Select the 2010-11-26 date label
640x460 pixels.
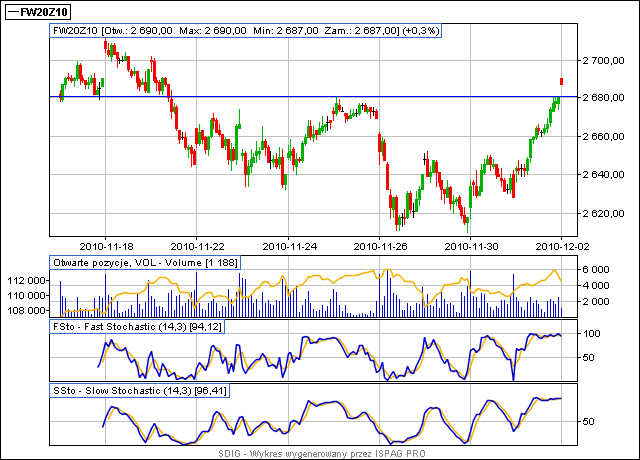(380, 247)
